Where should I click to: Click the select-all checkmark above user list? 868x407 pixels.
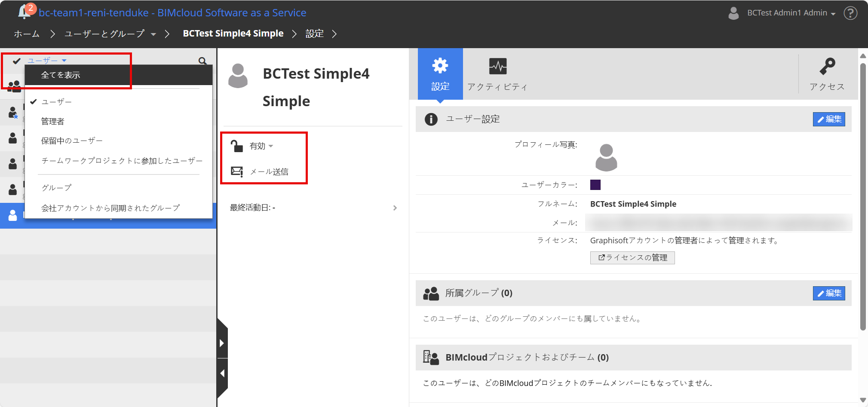tap(17, 61)
